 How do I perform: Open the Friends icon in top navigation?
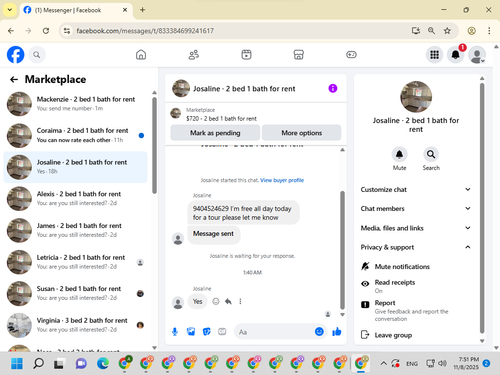pyautogui.click(x=194, y=55)
